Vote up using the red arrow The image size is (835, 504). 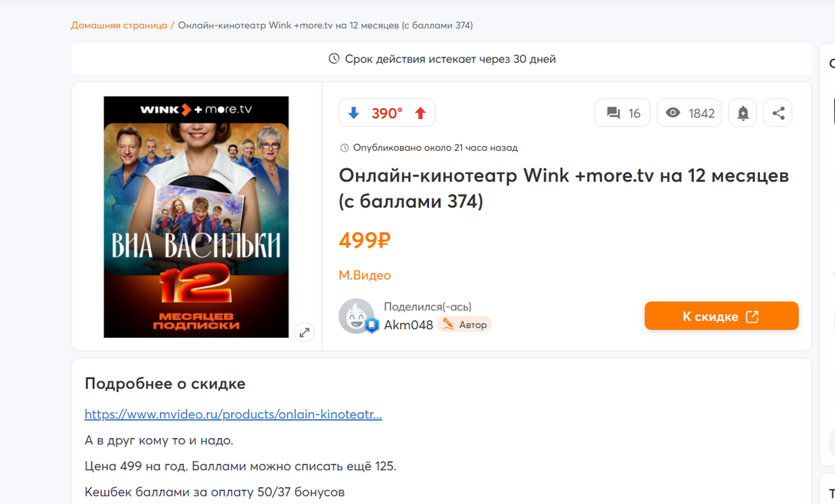pyautogui.click(x=421, y=113)
